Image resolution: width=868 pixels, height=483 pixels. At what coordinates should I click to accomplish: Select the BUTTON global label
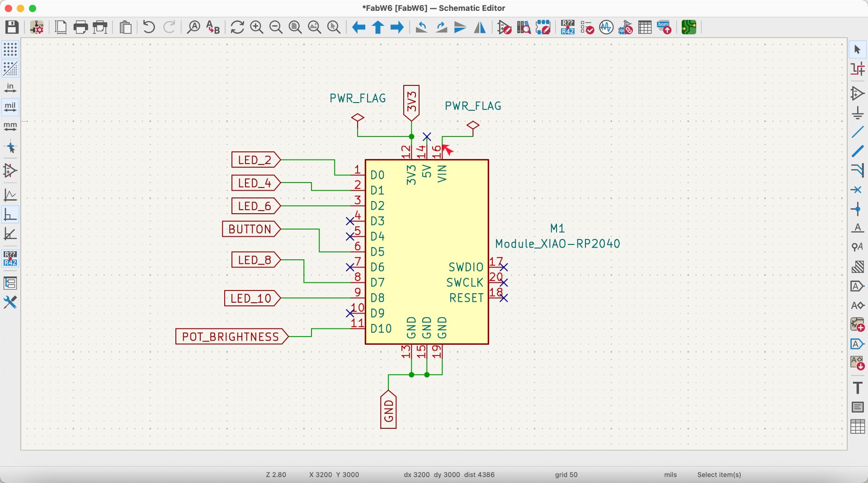[251, 229]
